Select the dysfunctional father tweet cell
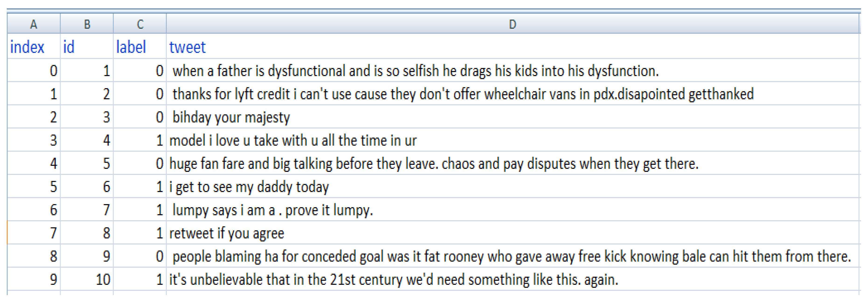This screenshot has width=868, height=303. coord(415,71)
